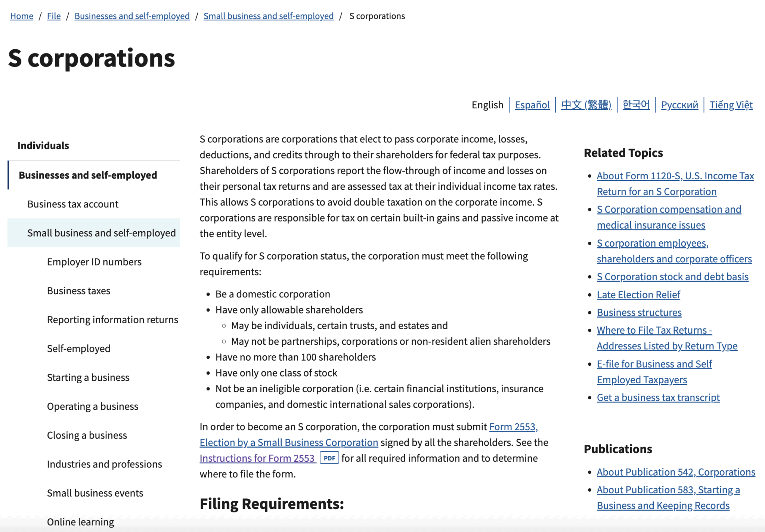
Task: Open Where to File Tax Returns link
Action: click(667, 338)
